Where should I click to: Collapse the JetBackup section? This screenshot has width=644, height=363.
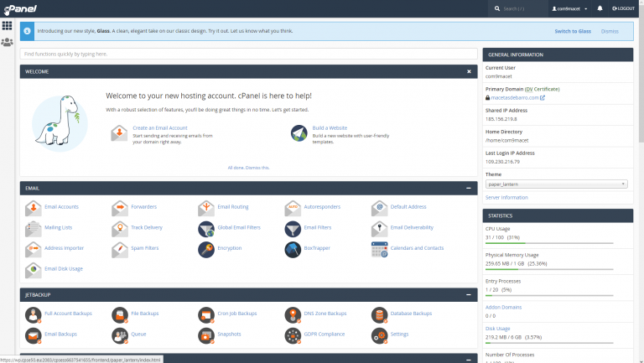click(469, 295)
